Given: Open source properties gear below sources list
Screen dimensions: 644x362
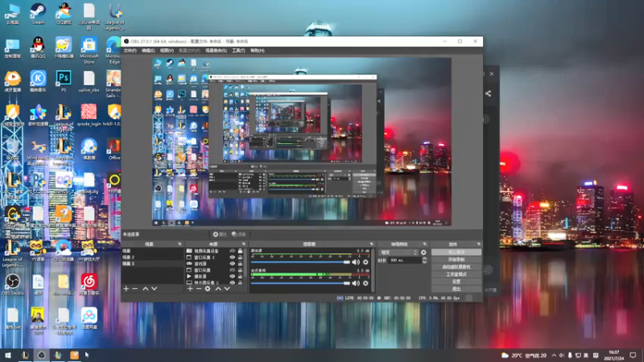Looking at the screenshot, I should [208, 289].
